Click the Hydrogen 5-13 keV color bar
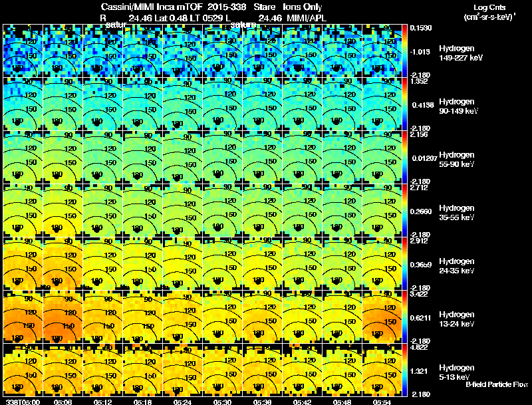This screenshot has height=405, width=532. (x=404, y=370)
